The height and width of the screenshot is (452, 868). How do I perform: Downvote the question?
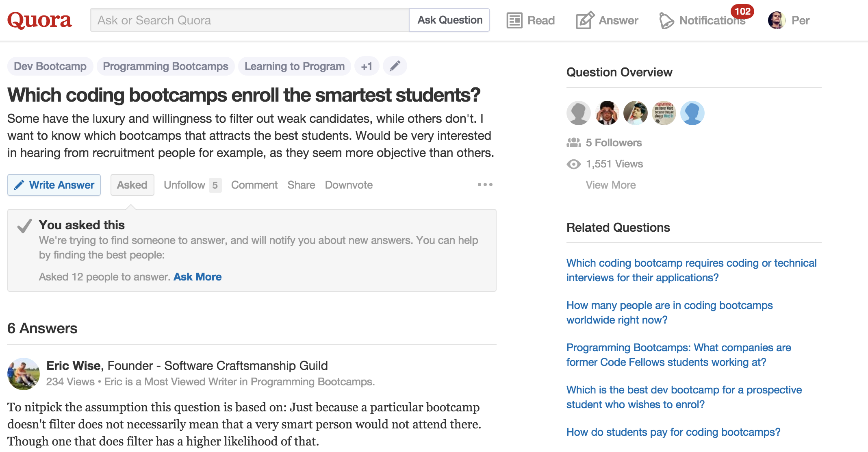pyautogui.click(x=348, y=185)
